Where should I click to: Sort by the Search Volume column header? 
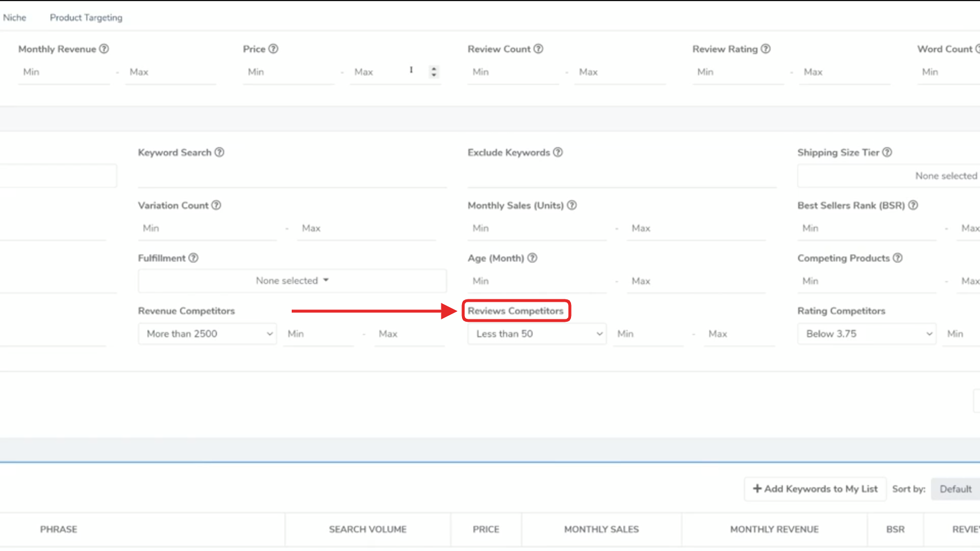click(x=368, y=529)
